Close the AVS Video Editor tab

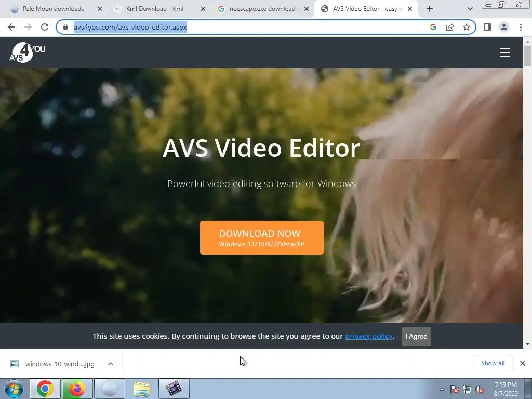tap(410, 9)
